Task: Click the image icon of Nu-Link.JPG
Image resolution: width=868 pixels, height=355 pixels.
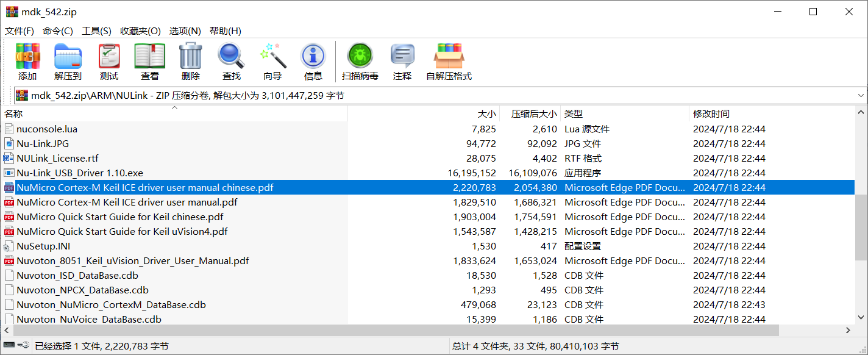Action: (9, 143)
